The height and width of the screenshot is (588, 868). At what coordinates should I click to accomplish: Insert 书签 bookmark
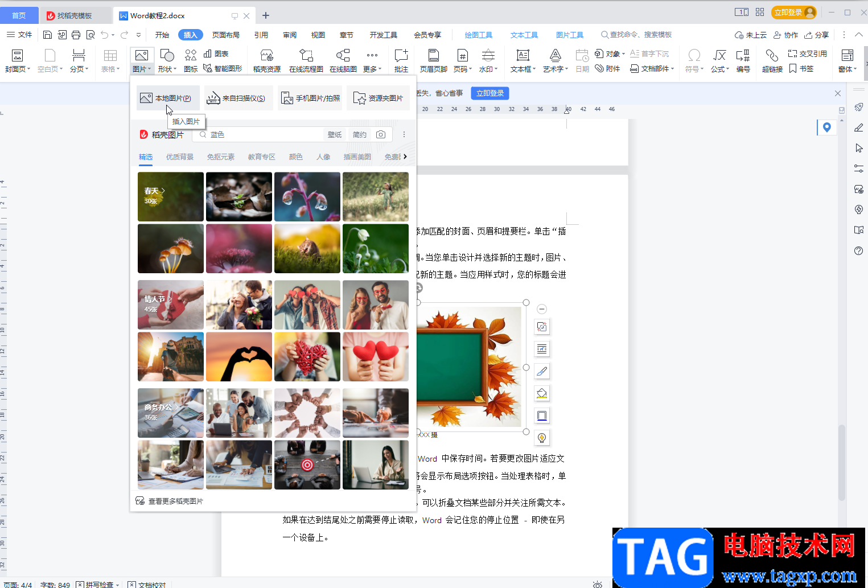point(801,68)
